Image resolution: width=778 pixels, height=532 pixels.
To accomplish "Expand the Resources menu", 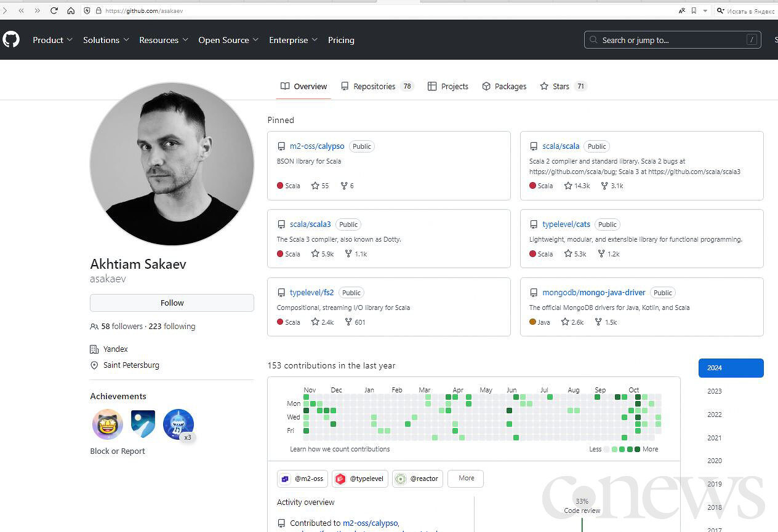I will [164, 40].
